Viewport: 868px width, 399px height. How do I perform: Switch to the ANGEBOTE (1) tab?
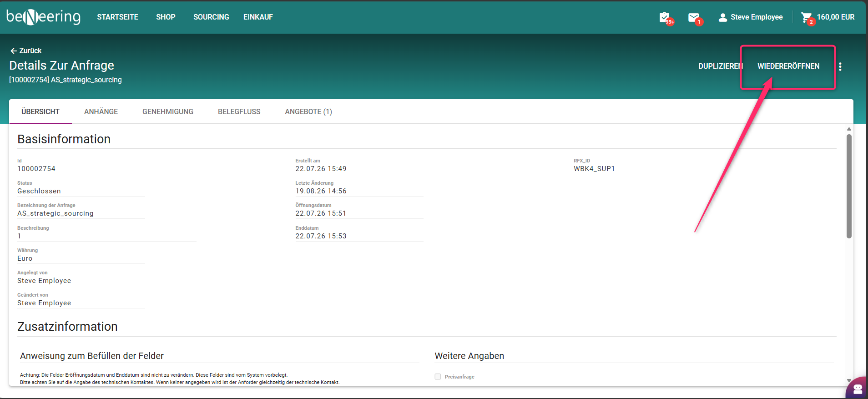[308, 111]
